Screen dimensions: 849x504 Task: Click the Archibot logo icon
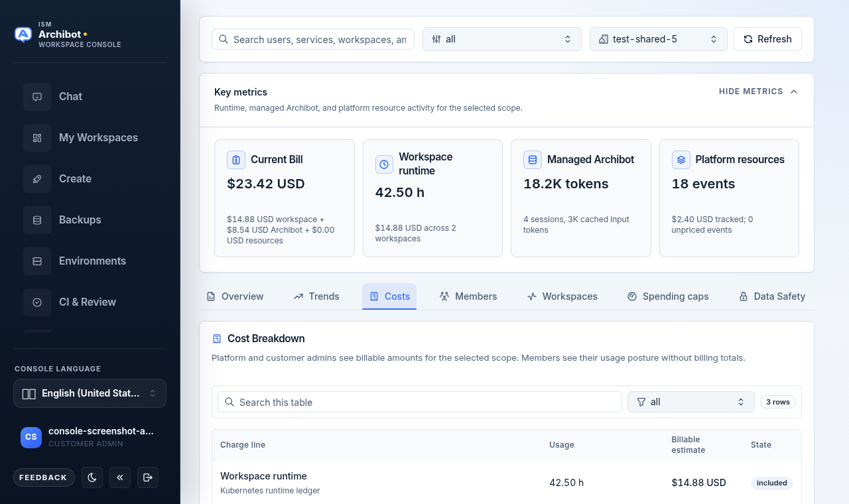pyautogui.click(x=23, y=34)
